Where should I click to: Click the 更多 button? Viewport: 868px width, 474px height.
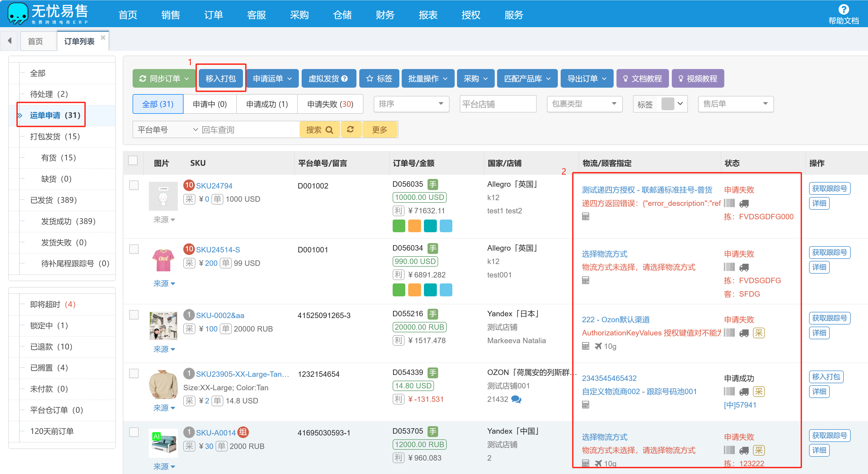tap(379, 130)
